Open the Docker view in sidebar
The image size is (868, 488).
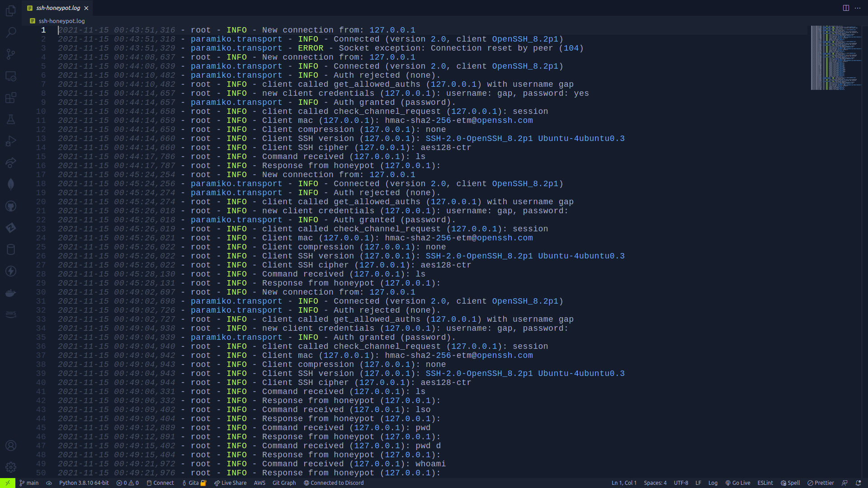11,293
